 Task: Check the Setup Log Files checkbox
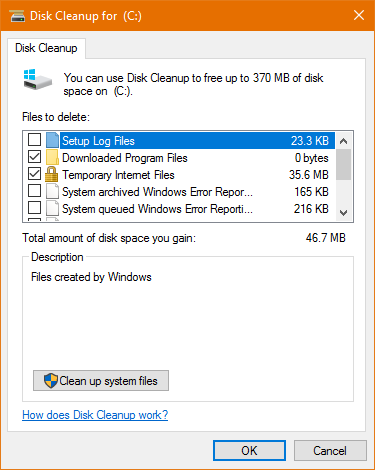(x=34, y=140)
